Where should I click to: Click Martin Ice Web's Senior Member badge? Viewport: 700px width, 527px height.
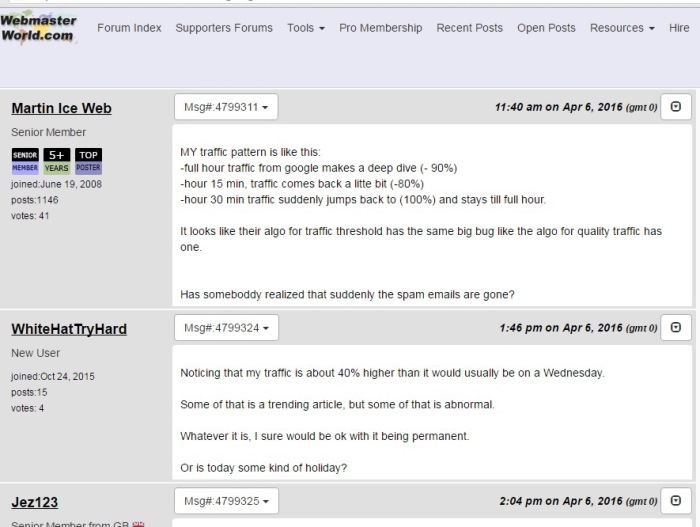point(25,161)
